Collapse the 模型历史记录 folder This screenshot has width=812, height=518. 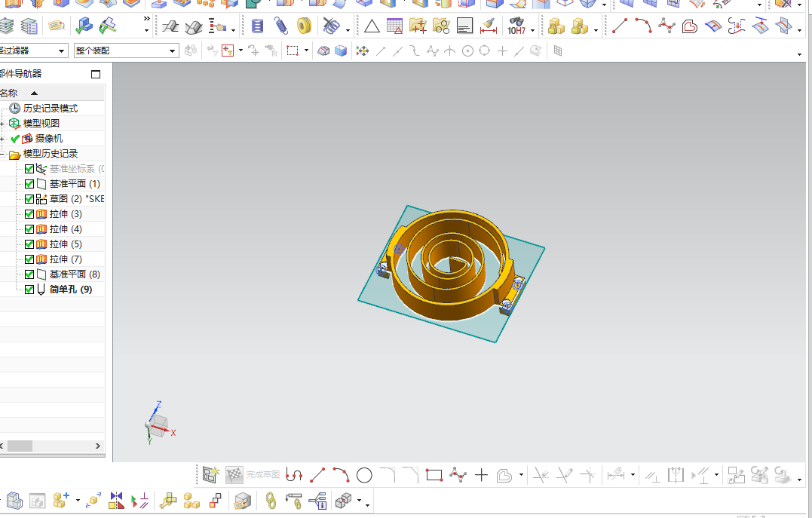[2, 154]
